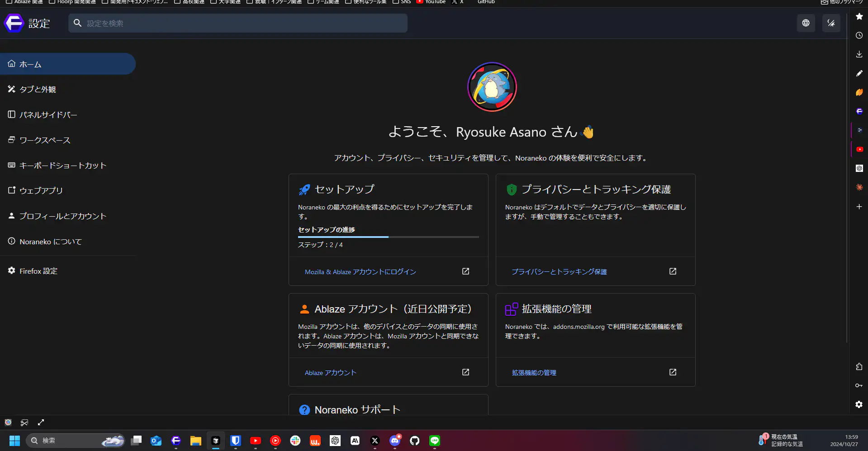Toggle the dark/light theme button in header
This screenshot has height=451, width=868.
[x=831, y=23]
